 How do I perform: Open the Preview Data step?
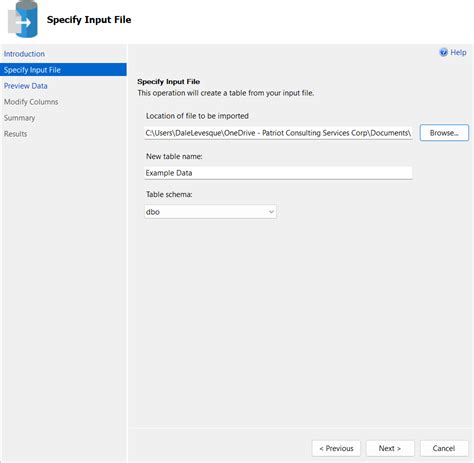(x=26, y=86)
